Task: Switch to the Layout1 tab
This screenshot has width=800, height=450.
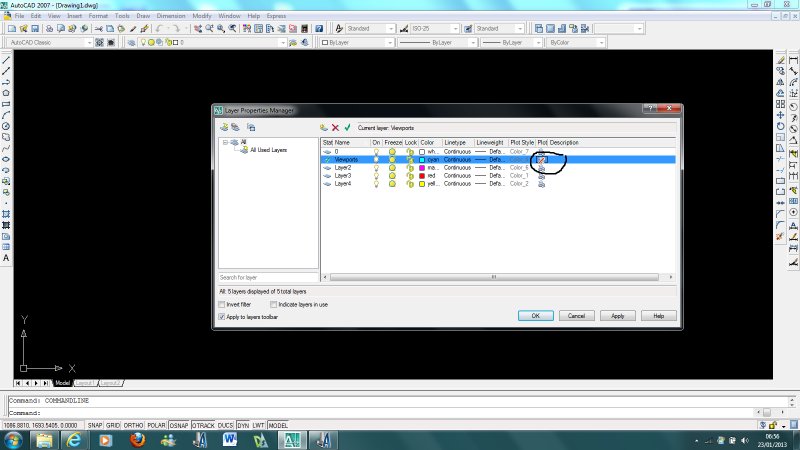Action: pos(85,383)
